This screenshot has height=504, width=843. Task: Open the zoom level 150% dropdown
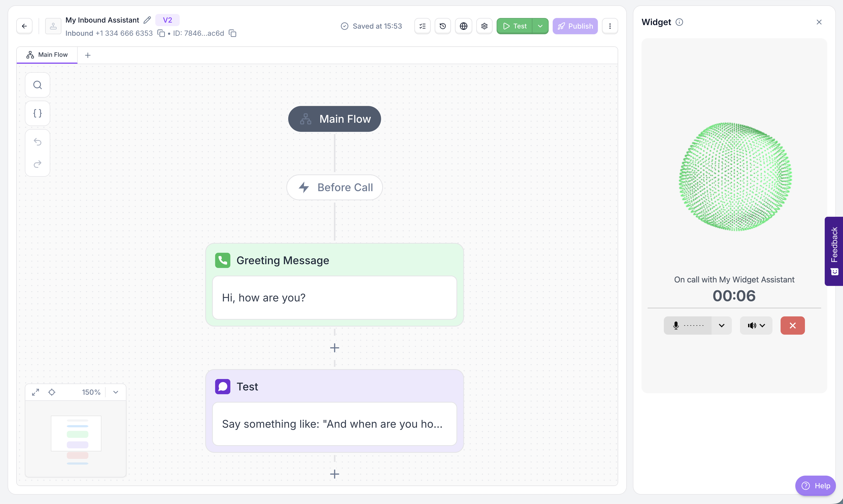[x=115, y=392]
